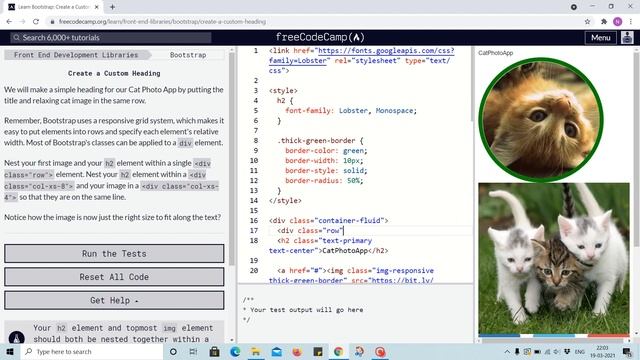Image resolution: width=640 pixels, height=360 pixels.
Task: Click the Type here to search box
Action: point(92,351)
